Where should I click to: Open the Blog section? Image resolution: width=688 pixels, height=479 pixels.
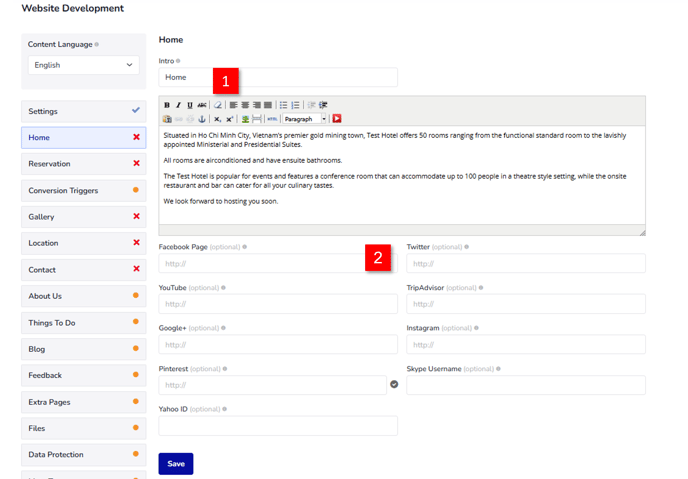(x=83, y=349)
